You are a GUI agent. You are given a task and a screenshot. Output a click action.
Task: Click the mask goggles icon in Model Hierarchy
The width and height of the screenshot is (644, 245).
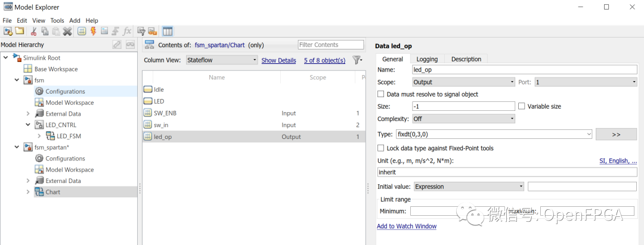pos(130,45)
